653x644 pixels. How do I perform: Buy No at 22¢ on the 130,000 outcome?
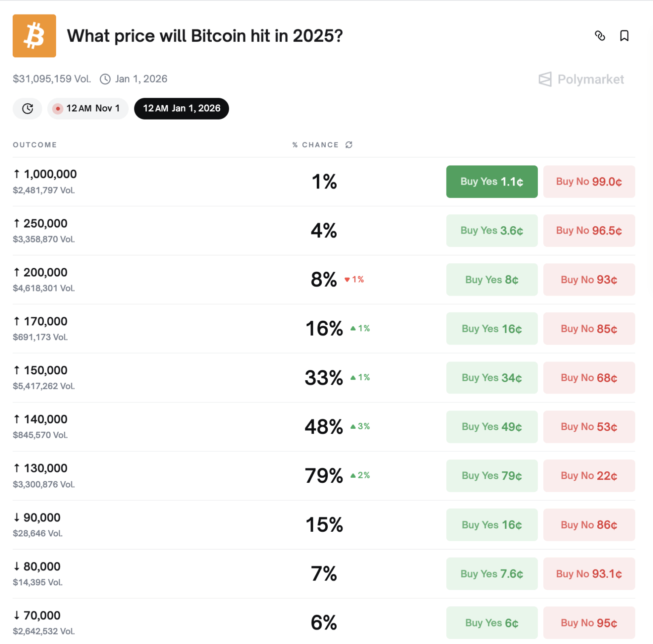pyautogui.click(x=589, y=476)
